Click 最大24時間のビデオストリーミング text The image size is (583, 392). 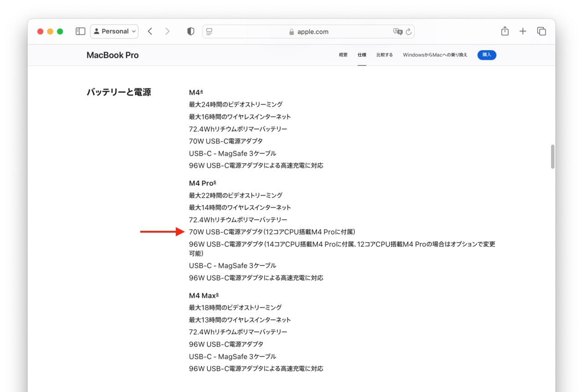[x=235, y=104]
